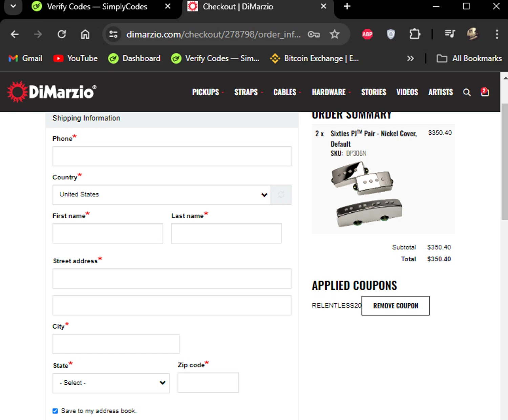Focus the Phone input field
This screenshot has width=508, height=420.
[172, 156]
